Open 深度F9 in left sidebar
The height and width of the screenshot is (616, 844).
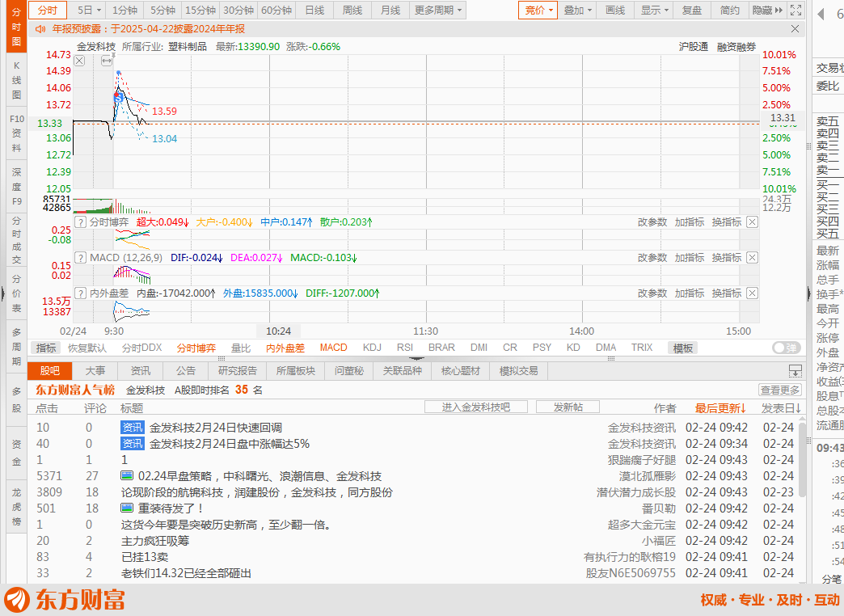click(17, 187)
